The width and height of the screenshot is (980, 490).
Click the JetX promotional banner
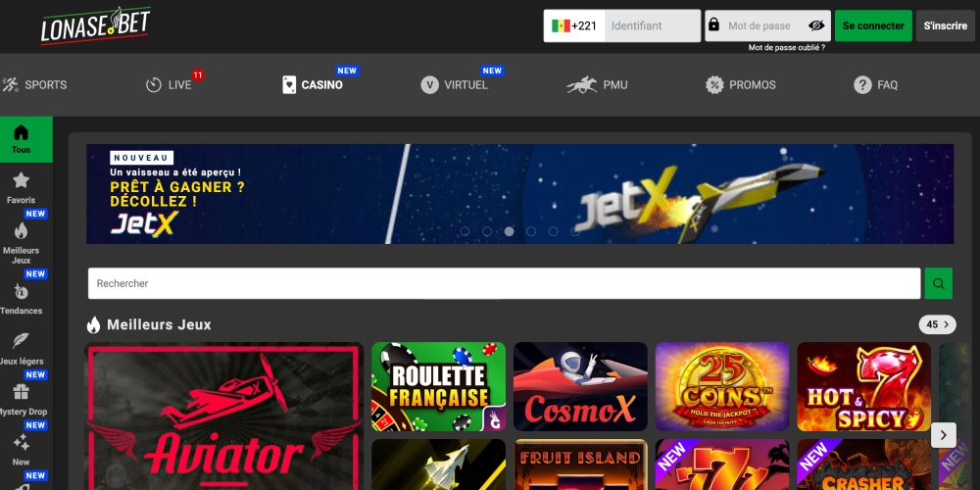point(520,194)
